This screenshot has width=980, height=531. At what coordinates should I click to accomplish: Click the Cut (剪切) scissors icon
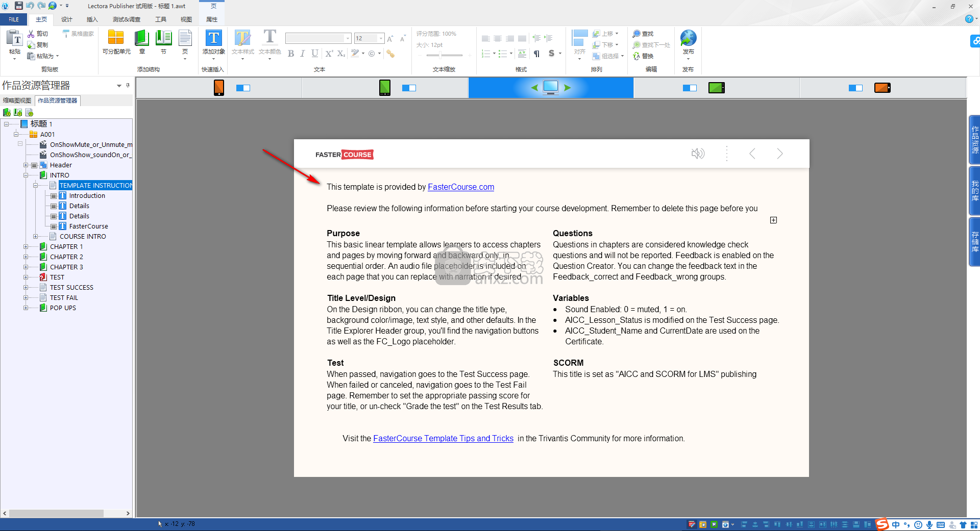pyautogui.click(x=31, y=34)
